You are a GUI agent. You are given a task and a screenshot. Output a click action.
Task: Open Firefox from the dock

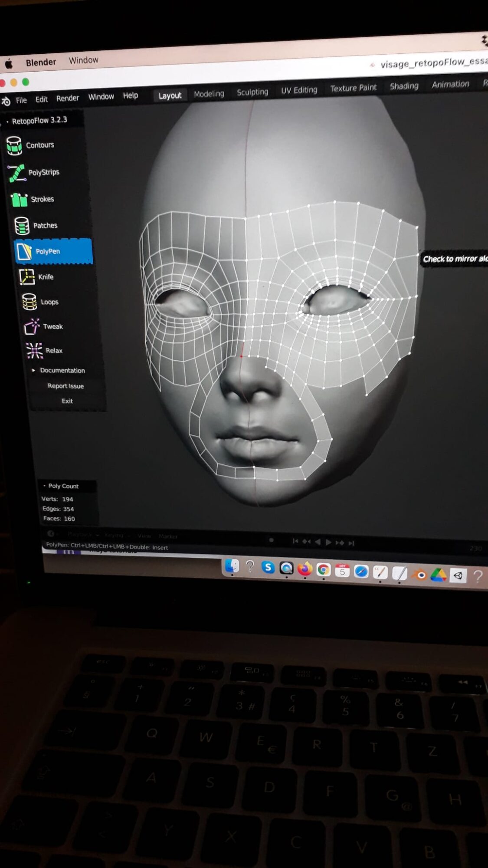pos(305,569)
